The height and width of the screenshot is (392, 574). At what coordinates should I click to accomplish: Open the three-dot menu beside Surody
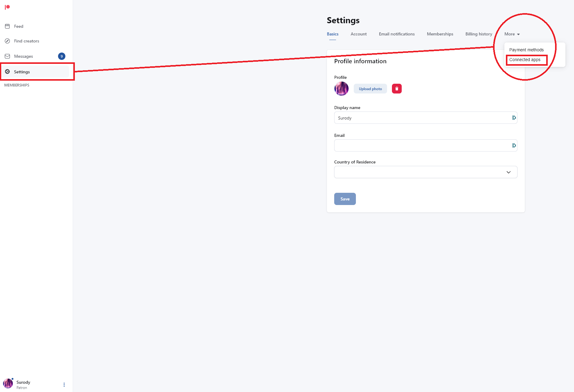(x=64, y=385)
